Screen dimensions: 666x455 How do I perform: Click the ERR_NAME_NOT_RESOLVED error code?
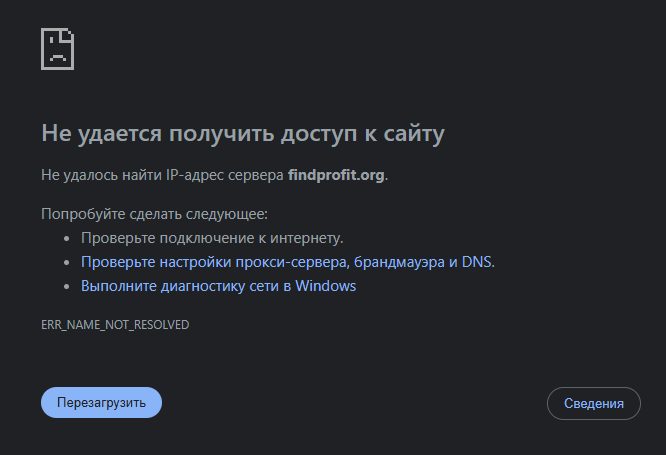(115, 325)
